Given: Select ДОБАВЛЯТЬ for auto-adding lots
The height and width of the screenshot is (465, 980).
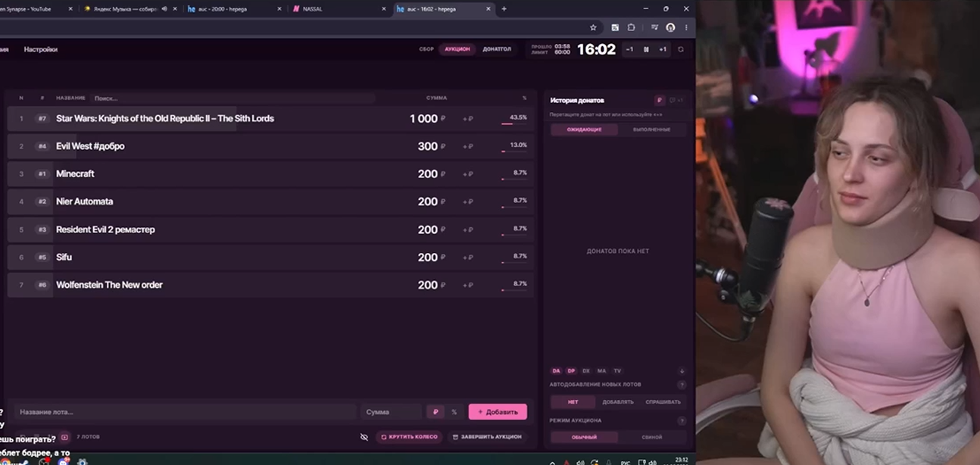Looking at the screenshot, I should point(618,401).
